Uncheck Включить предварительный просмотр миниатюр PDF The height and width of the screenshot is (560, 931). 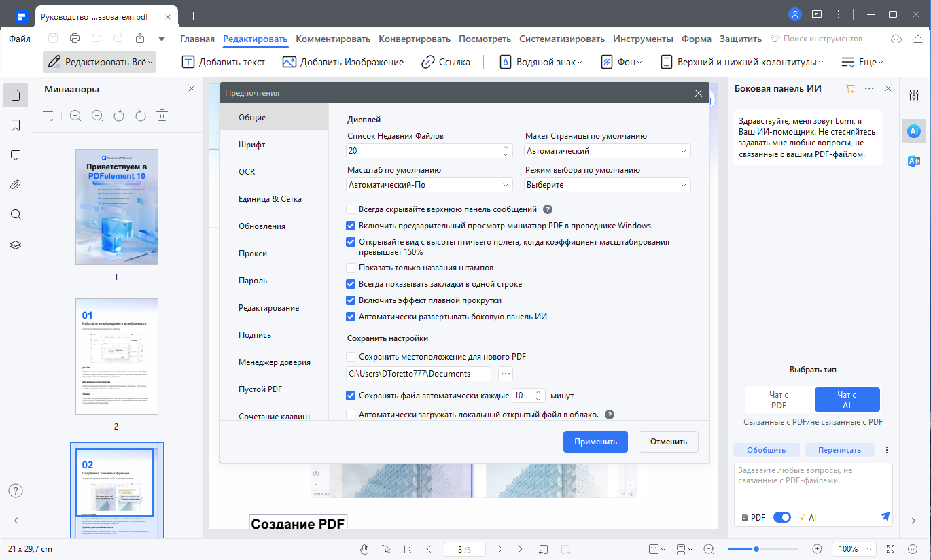351,226
